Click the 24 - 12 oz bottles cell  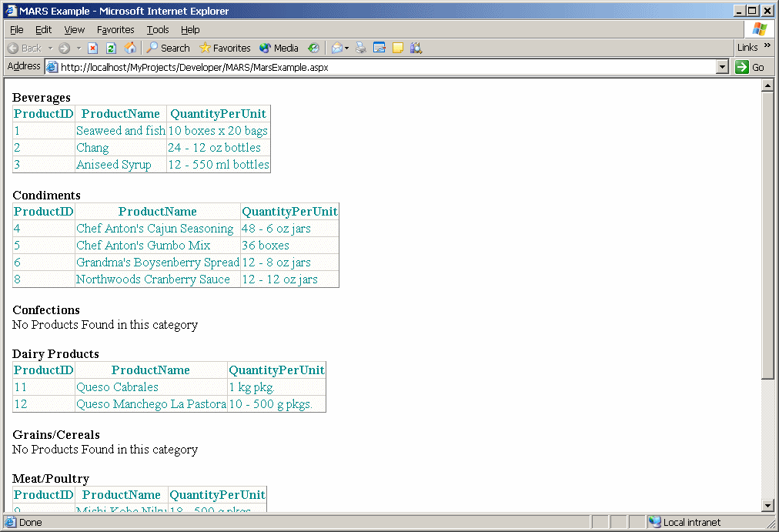click(x=219, y=148)
